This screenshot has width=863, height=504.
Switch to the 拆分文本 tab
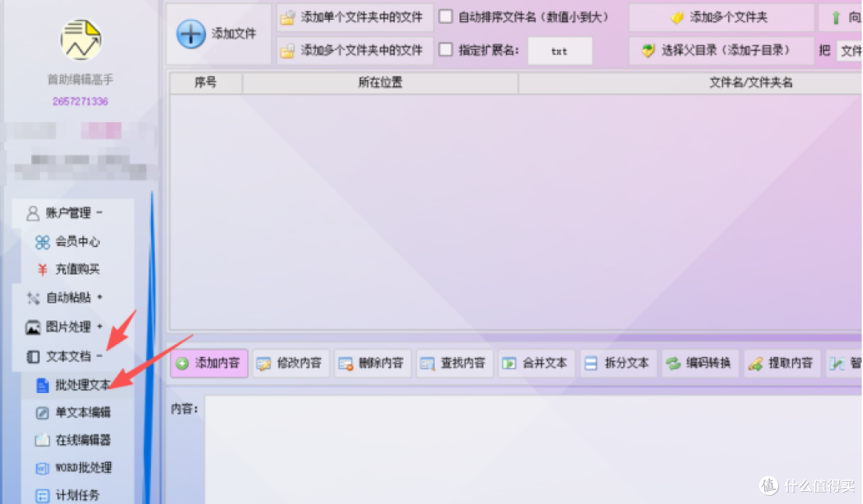click(618, 363)
